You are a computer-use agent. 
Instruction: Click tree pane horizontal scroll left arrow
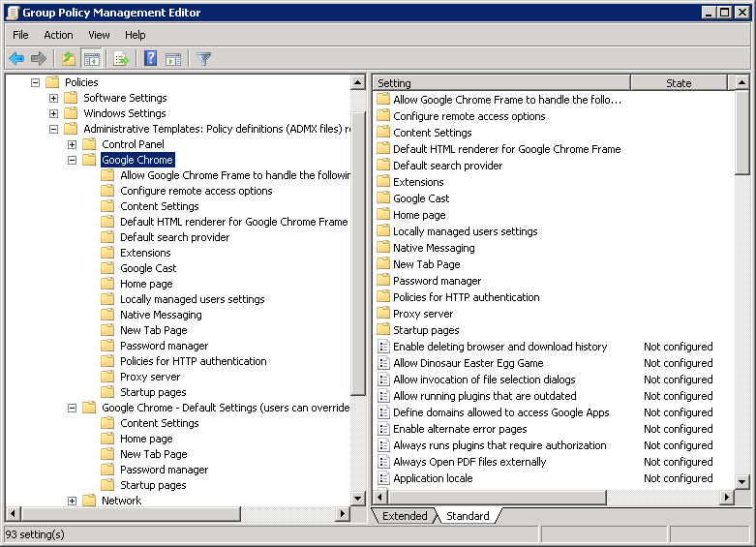(x=13, y=514)
